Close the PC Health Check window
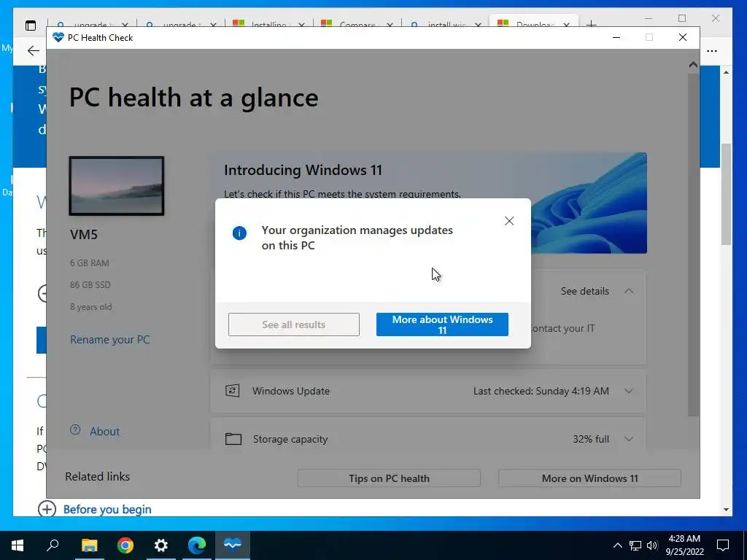The image size is (747, 560). coord(683,37)
